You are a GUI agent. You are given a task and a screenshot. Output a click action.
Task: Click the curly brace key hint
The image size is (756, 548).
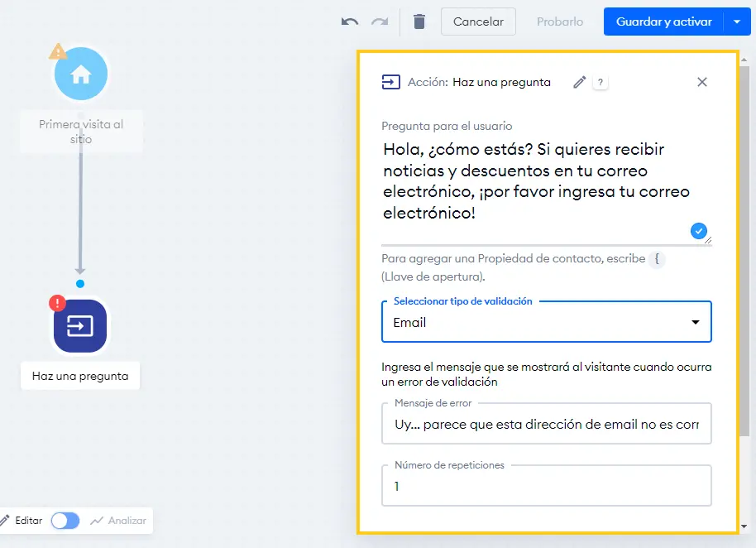(x=657, y=259)
